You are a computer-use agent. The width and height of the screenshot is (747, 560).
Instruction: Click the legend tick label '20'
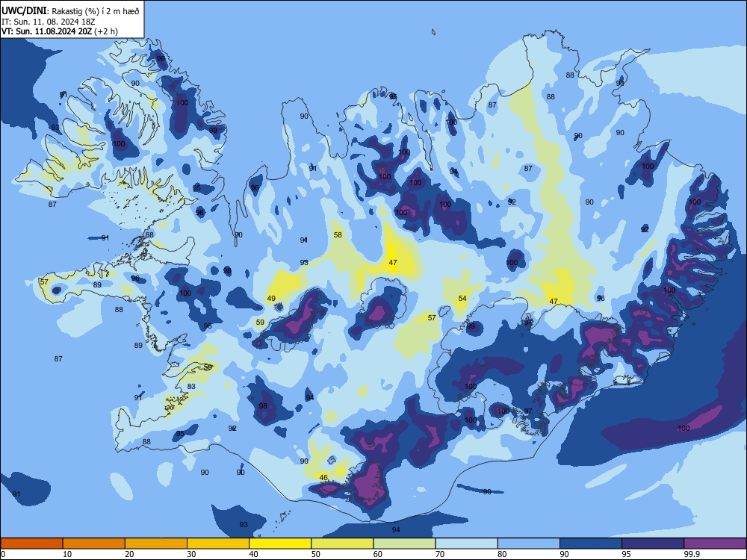129,554
